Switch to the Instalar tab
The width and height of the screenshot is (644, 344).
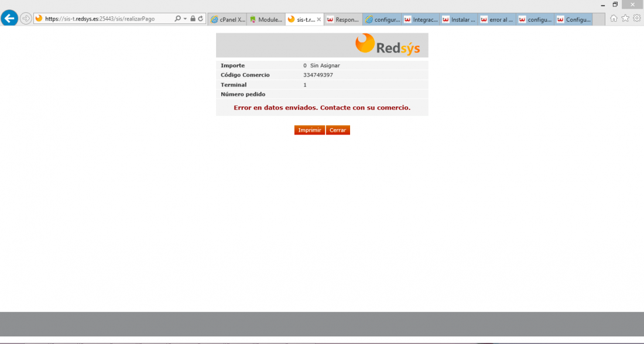pos(459,19)
